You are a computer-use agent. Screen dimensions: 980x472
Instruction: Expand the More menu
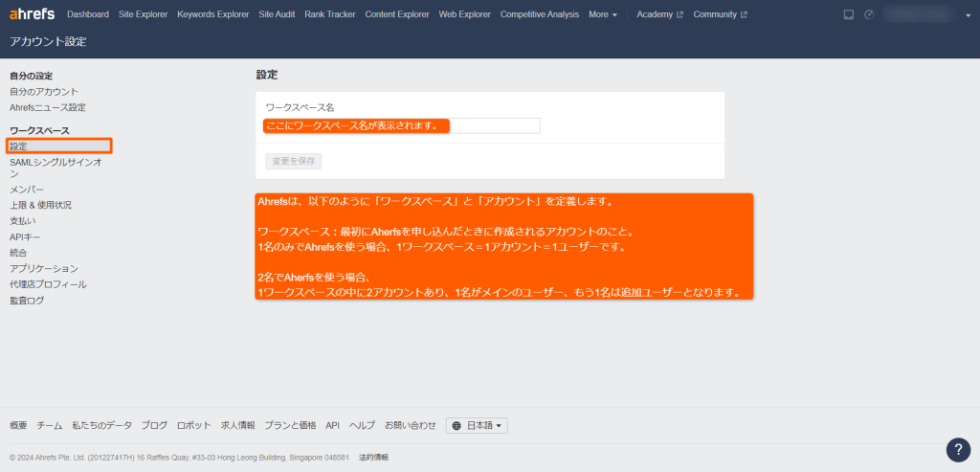tap(603, 14)
